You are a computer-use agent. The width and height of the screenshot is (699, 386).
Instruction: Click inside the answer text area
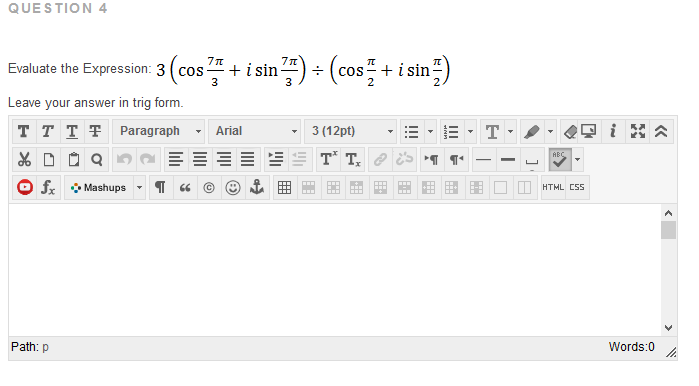(x=334, y=270)
